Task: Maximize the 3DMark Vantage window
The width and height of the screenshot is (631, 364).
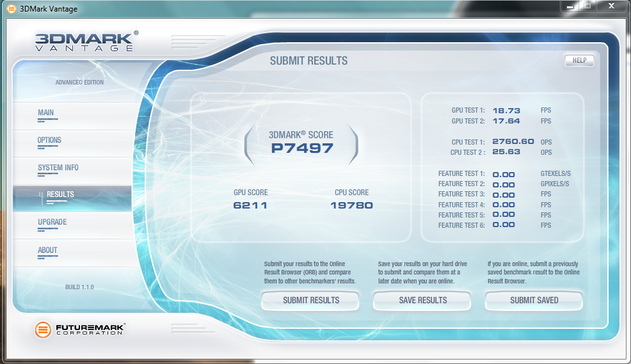Action: (x=587, y=6)
